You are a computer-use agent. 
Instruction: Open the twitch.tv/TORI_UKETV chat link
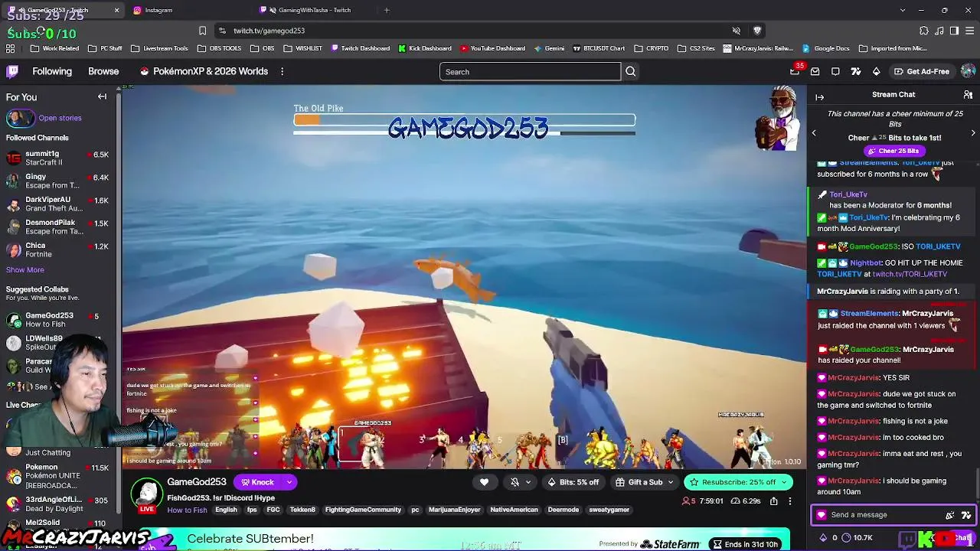(910, 274)
